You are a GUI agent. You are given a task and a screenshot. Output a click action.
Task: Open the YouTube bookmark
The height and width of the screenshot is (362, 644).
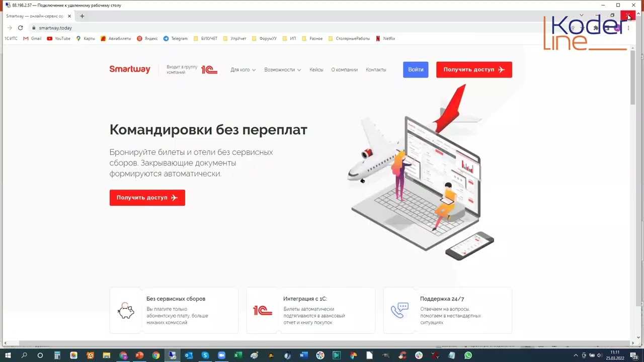[x=59, y=38]
